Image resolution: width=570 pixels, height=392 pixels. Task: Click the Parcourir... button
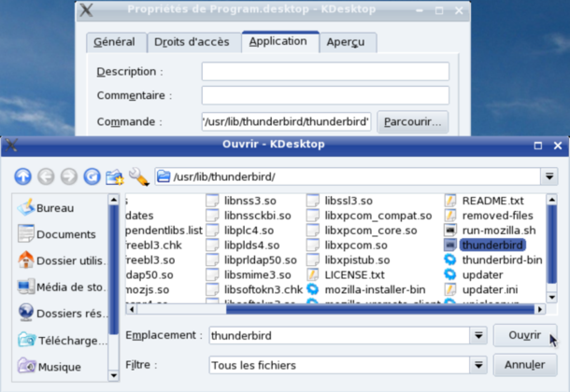click(412, 121)
